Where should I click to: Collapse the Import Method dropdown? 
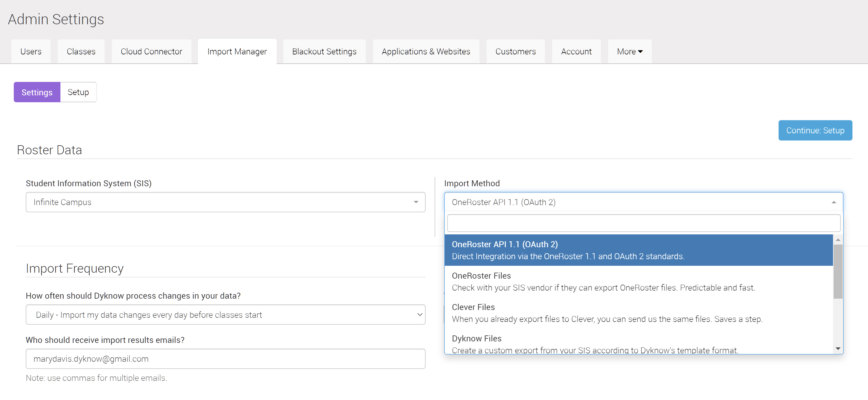coord(644,202)
